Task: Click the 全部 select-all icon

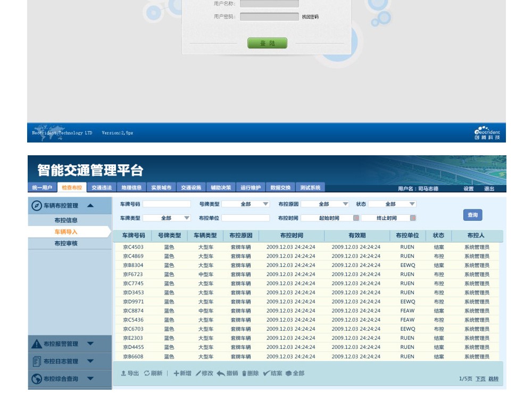Action: 289,373
